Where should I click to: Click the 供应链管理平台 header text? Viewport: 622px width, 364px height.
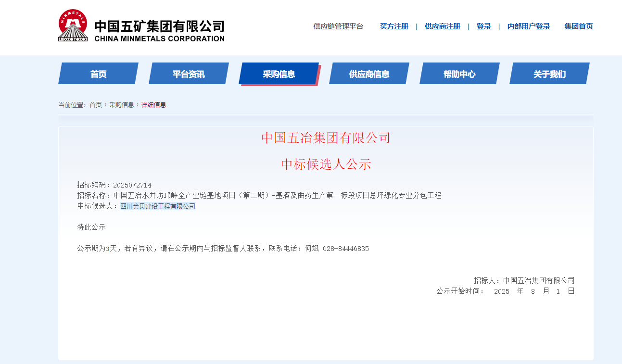pos(338,26)
